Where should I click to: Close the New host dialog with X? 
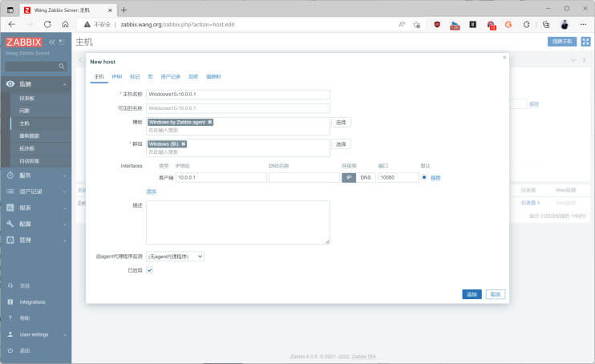click(x=504, y=57)
